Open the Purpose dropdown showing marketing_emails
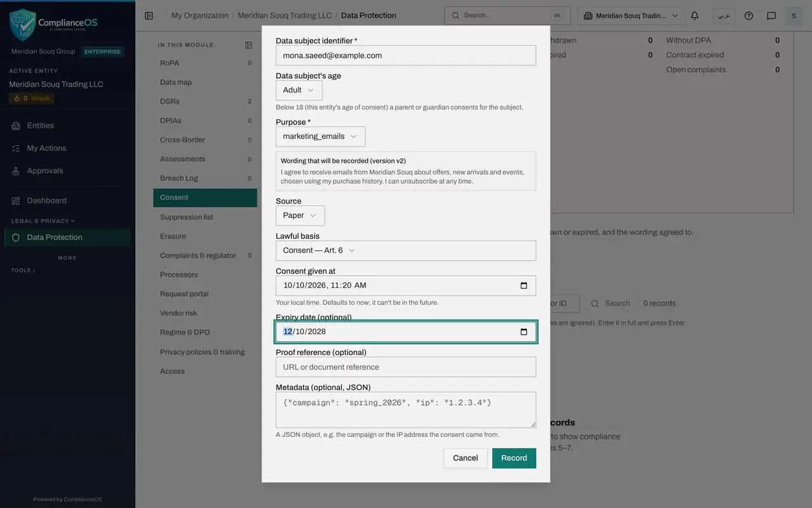Screen dimensions: 812x508 pos(320,137)
